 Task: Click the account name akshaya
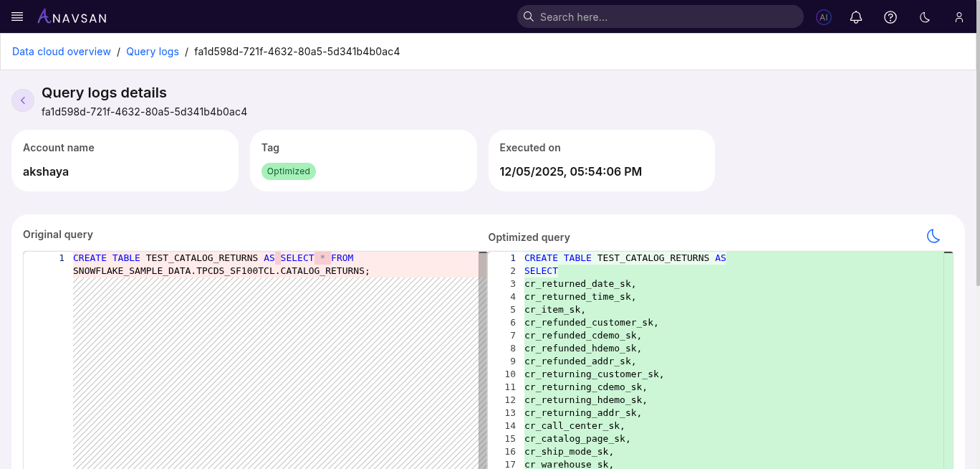click(x=46, y=171)
